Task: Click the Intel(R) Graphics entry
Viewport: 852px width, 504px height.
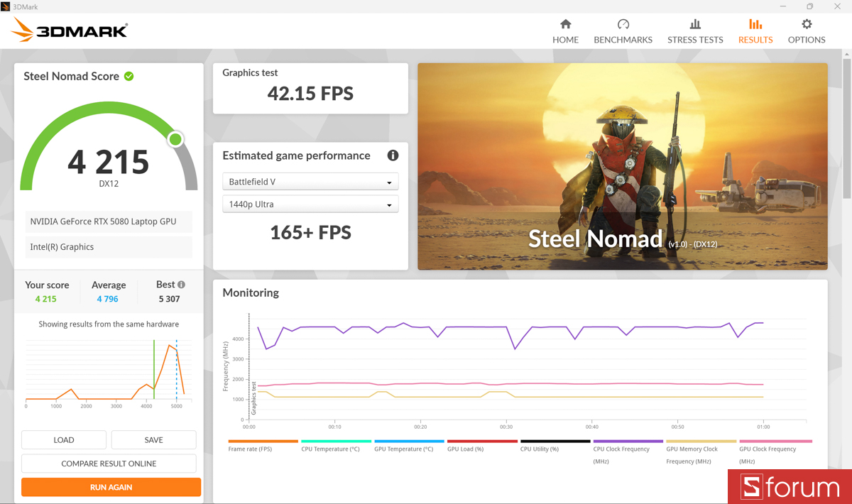Action: 109,247
